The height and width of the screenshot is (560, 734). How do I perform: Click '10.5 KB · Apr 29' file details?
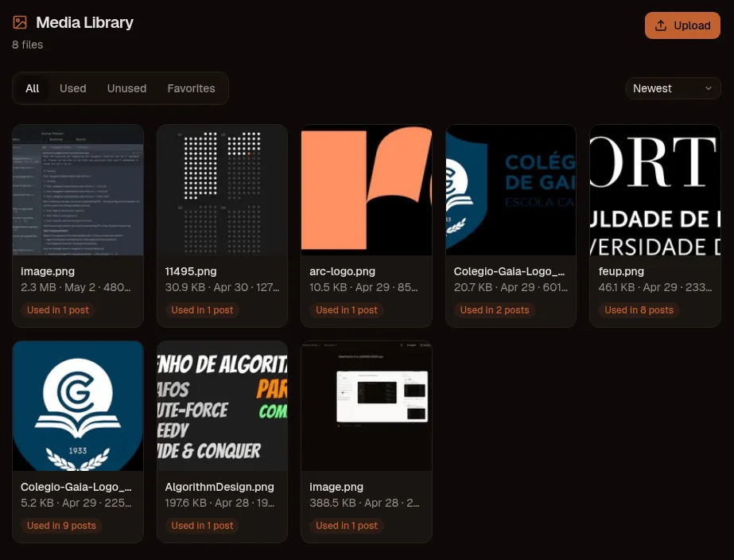click(363, 287)
